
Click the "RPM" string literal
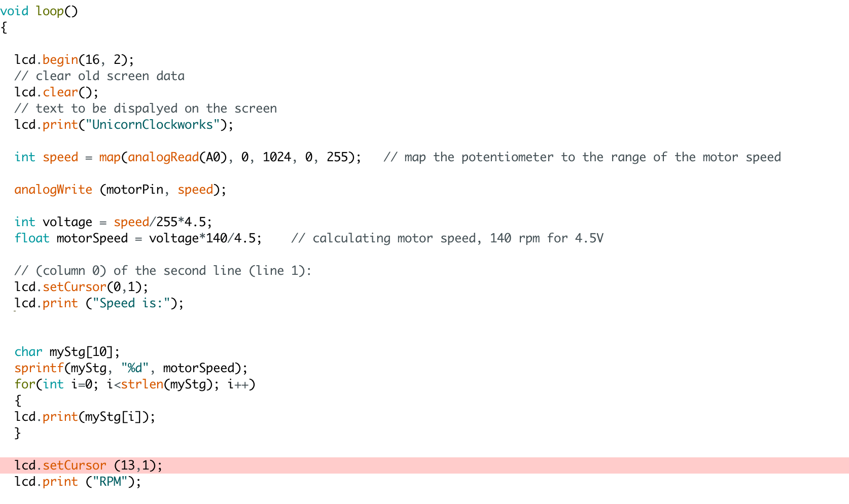point(110,482)
